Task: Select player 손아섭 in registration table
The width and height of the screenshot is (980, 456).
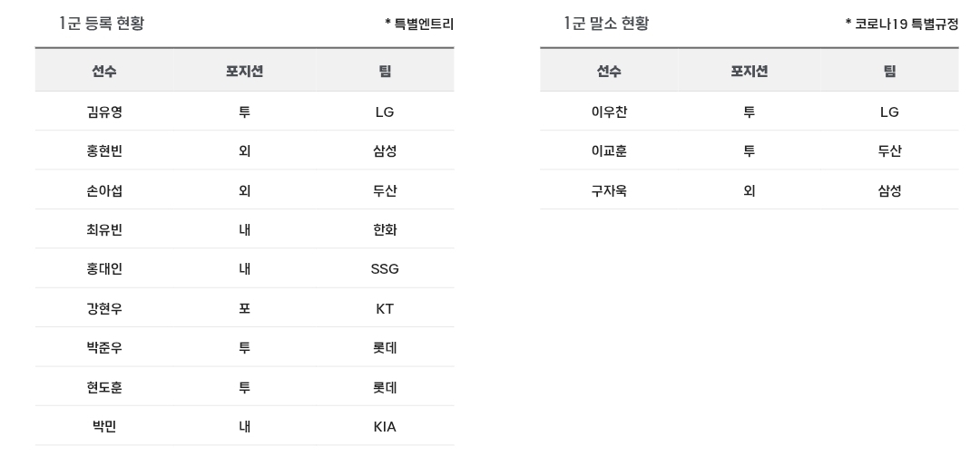Action: [104, 191]
